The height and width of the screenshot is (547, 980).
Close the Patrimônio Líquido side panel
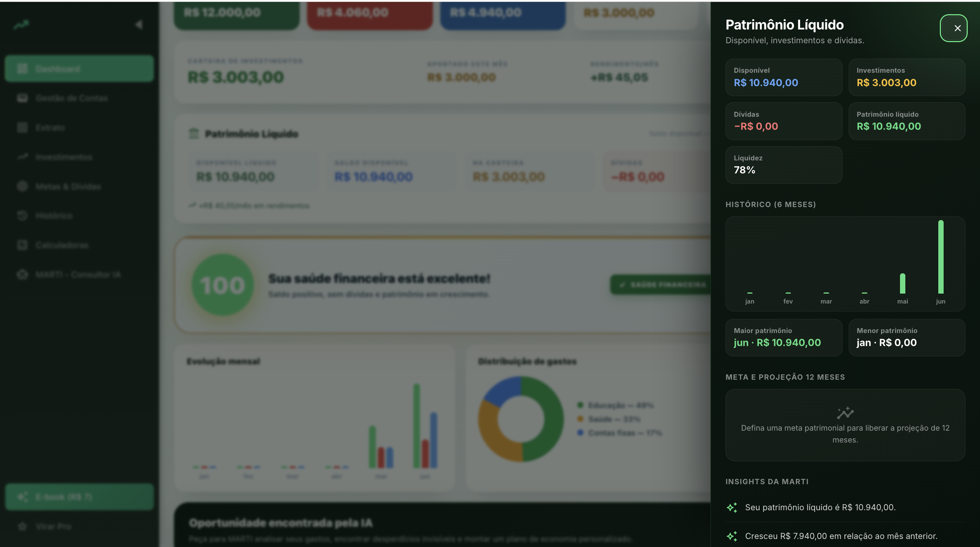click(x=953, y=28)
